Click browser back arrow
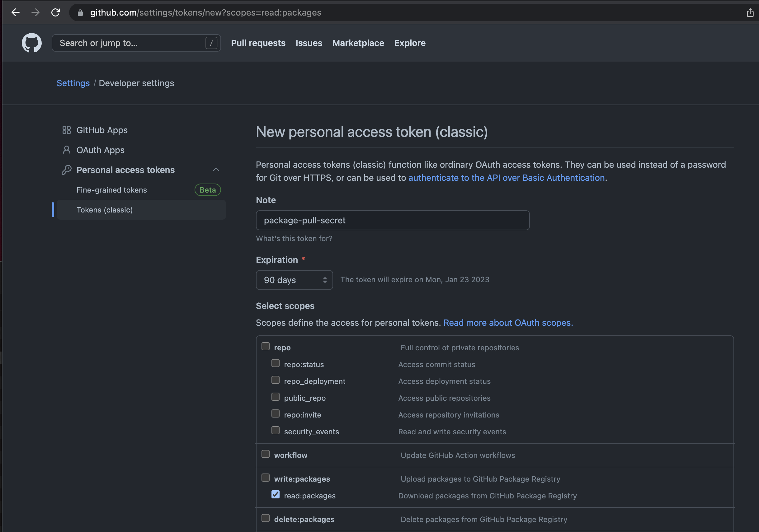The width and height of the screenshot is (759, 532). click(x=16, y=12)
